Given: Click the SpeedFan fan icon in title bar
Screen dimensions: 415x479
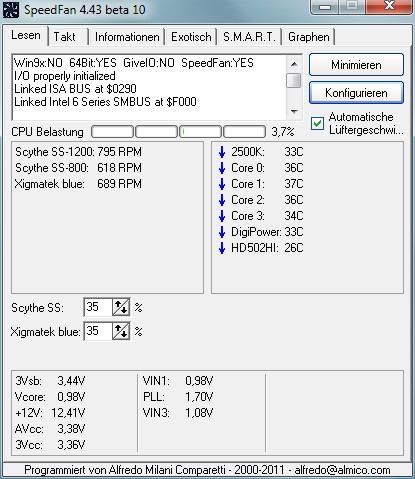Looking at the screenshot, I should (10, 9).
